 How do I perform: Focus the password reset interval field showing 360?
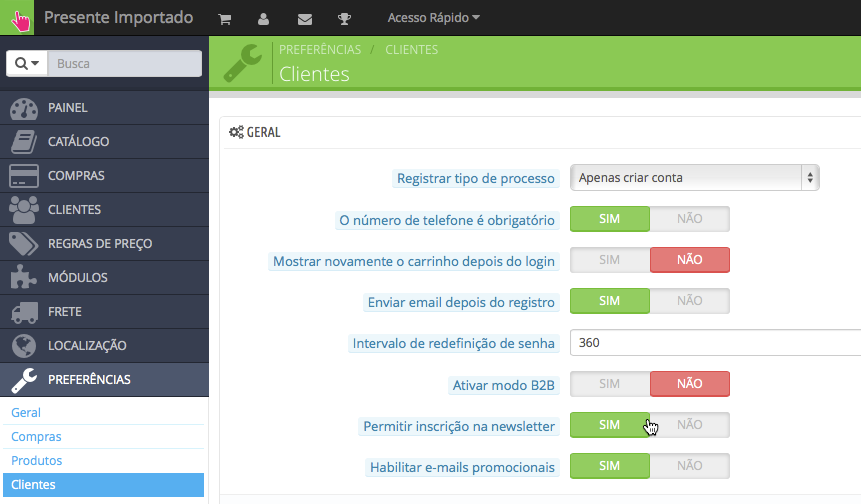point(715,343)
